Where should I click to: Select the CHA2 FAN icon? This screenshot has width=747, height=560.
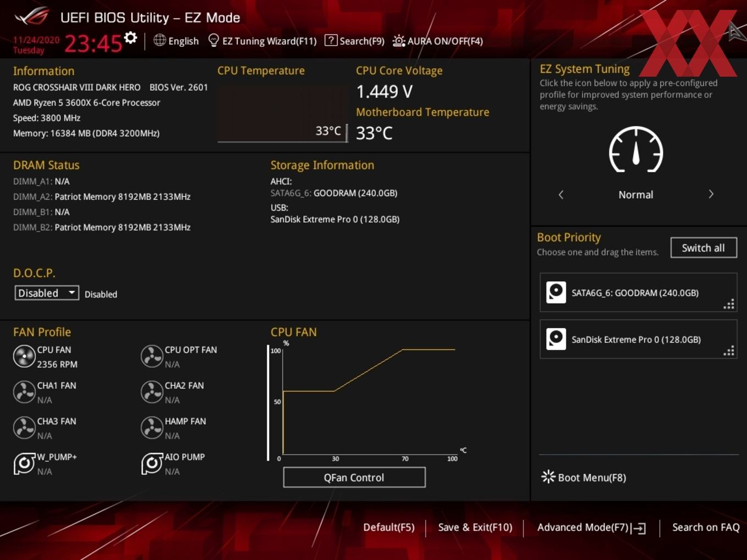click(152, 392)
